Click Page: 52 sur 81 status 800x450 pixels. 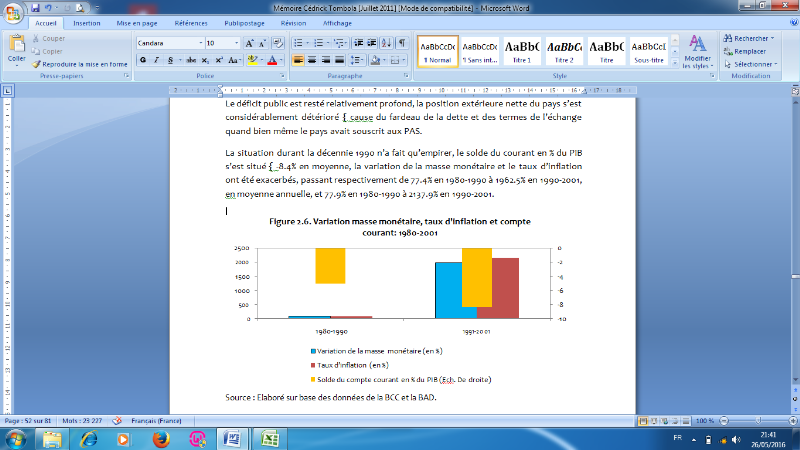click(x=28, y=421)
